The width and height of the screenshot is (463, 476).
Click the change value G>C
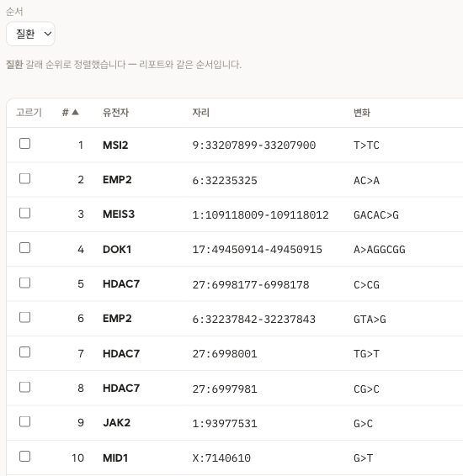tap(363, 424)
